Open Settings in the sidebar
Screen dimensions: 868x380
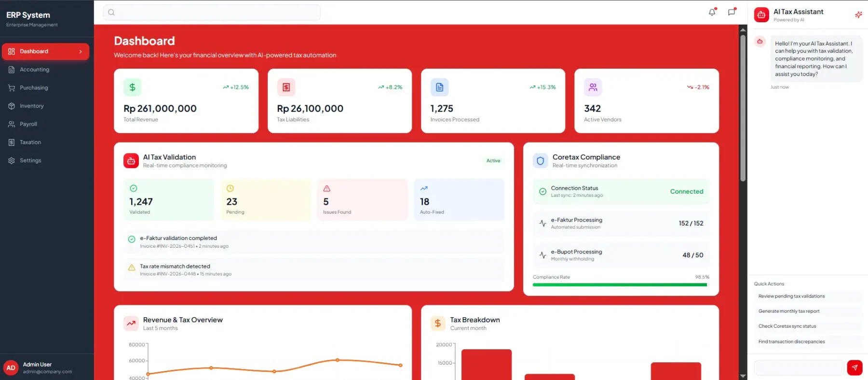(46, 160)
